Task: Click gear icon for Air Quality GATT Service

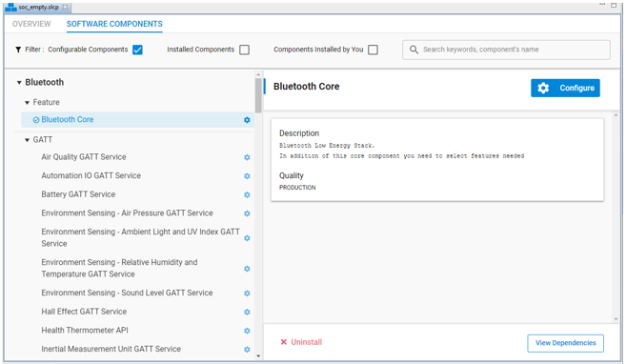Action: pyautogui.click(x=247, y=157)
